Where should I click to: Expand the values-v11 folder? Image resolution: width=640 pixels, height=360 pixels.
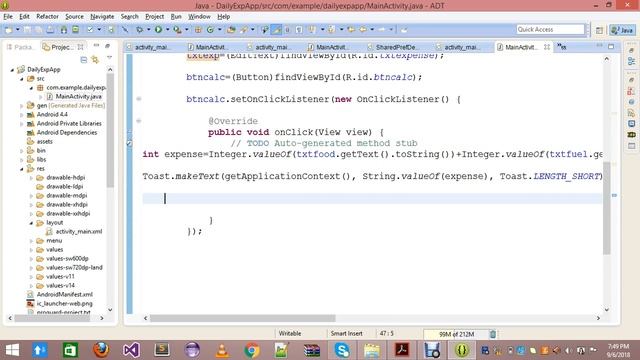point(31,277)
